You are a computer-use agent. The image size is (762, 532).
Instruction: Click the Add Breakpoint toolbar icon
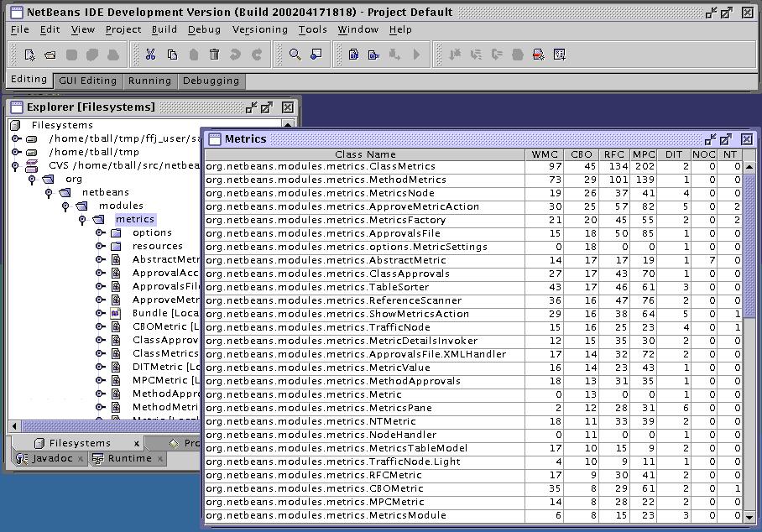[x=538, y=55]
